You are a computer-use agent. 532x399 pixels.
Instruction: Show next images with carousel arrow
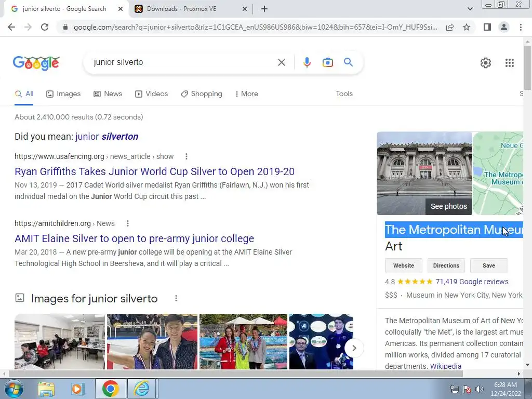[x=354, y=348]
